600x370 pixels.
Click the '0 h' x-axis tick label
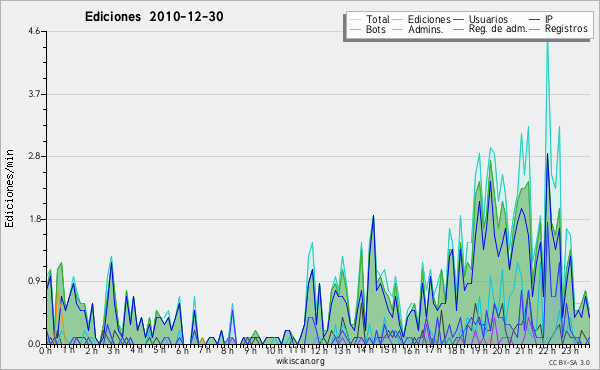tap(46, 351)
